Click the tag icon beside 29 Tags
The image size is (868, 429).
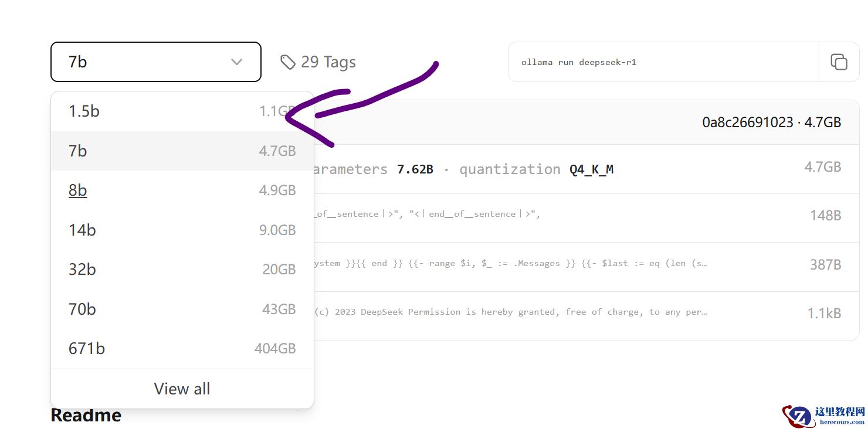[287, 62]
